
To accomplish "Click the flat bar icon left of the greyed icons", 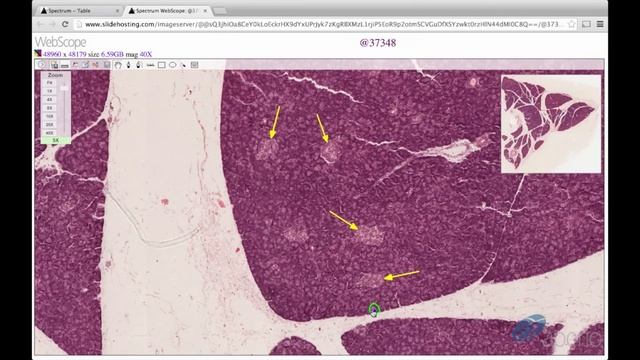I will [64, 66].
